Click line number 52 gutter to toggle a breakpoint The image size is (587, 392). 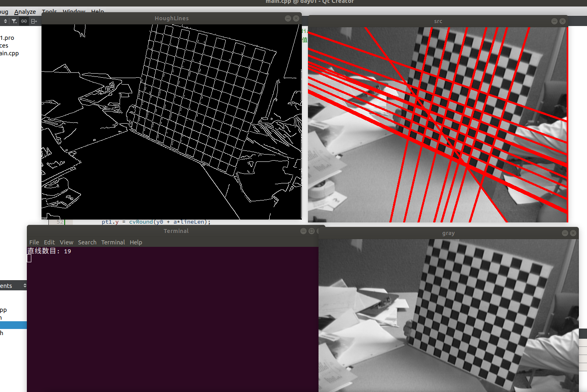coord(59,222)
